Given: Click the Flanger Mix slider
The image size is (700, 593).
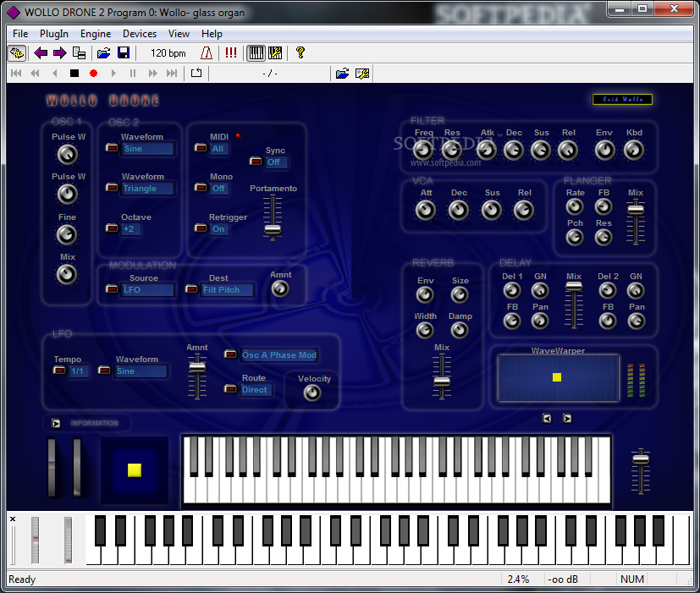Looking at the screenshot, I should [636, 222].
